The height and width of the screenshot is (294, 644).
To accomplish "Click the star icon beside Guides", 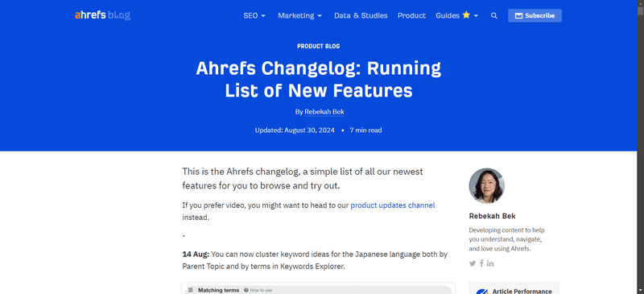I will 466,15.
